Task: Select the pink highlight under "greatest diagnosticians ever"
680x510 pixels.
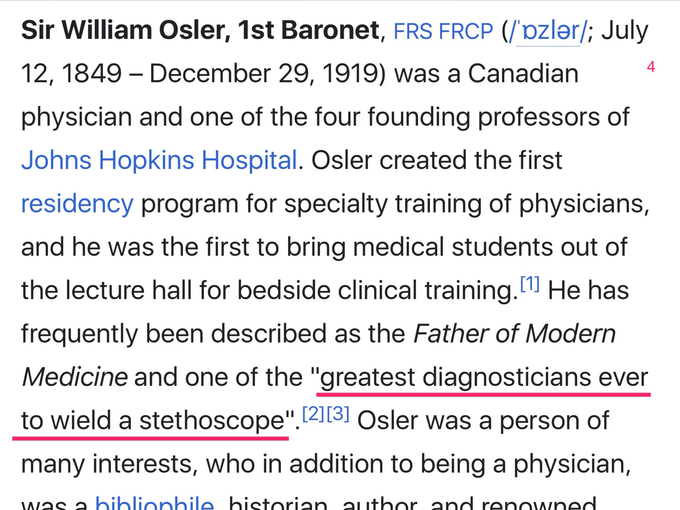Action: pos(484,394)
